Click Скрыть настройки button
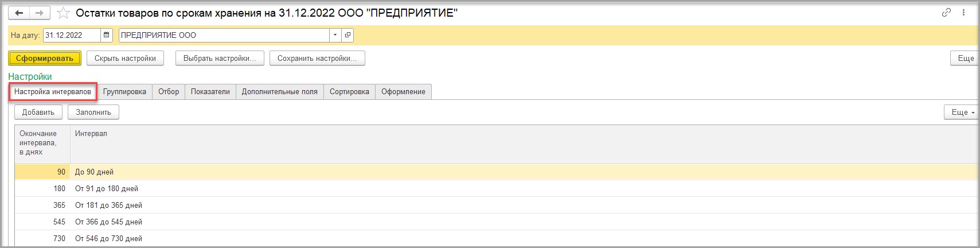The width and height of the screenshot is (980, 248). pos(125,58)
